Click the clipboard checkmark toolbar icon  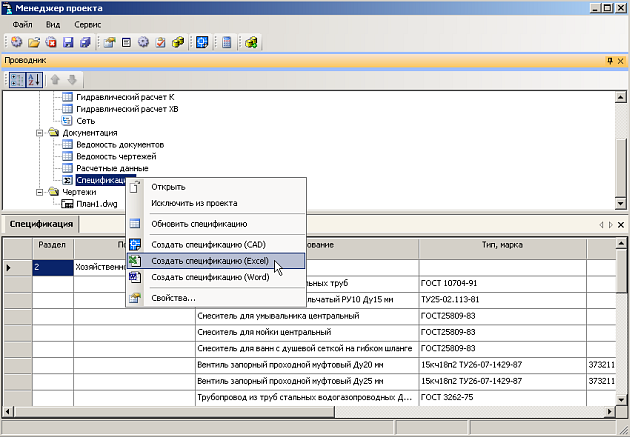161,42
